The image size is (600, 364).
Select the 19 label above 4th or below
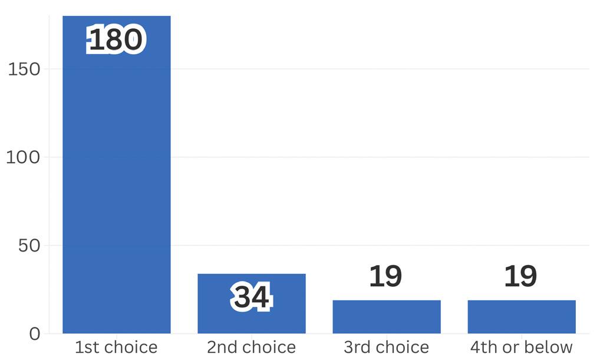[x=520, y=276]
